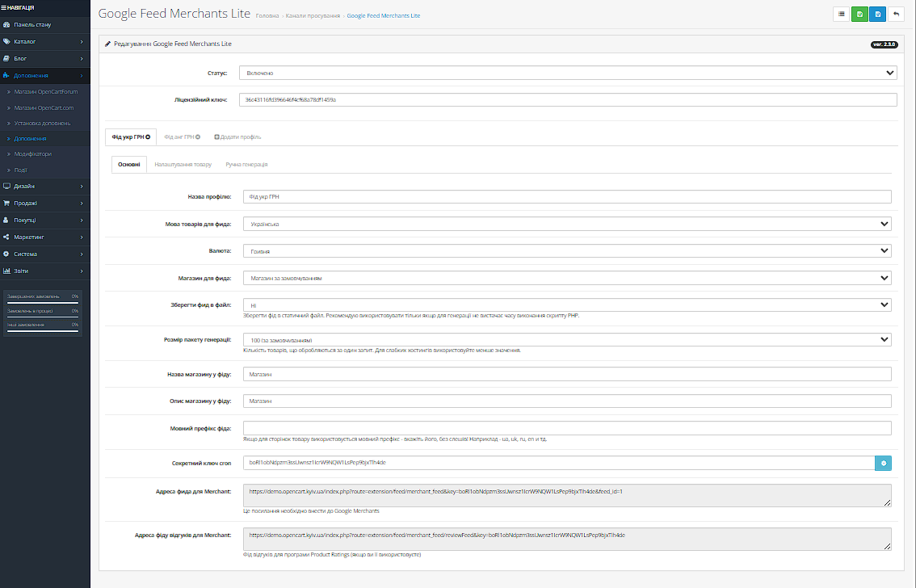Click Завершених замовлень progress bar

coord(43,302)
